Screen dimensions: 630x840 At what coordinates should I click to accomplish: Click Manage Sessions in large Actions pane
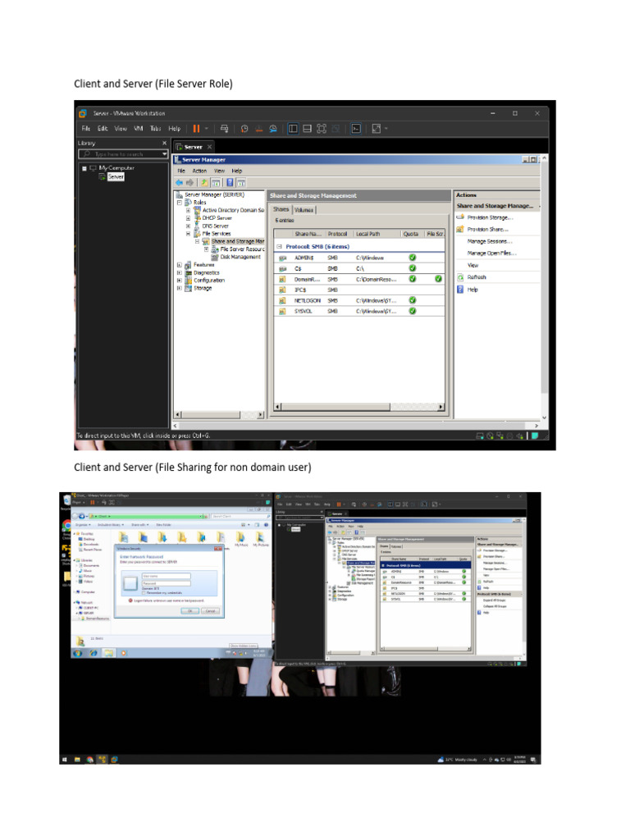tap(489, 241)
